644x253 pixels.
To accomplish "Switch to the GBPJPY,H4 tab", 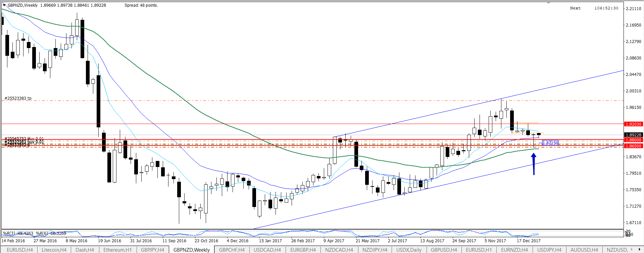I will pyautogui.click(x=153, y=250).
